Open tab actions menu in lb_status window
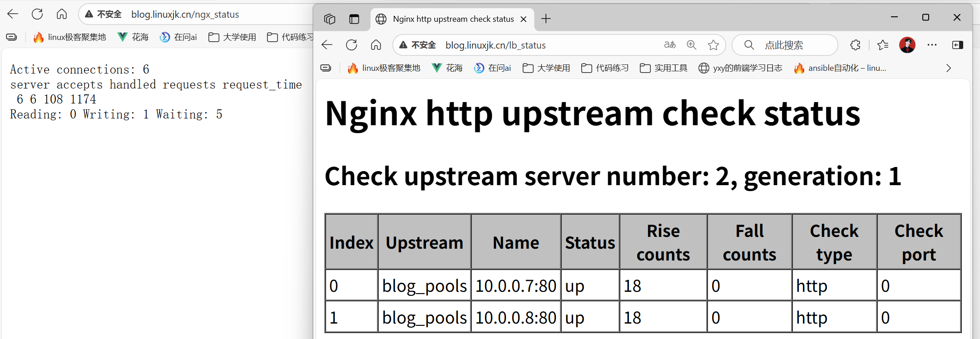 (354, 19)
